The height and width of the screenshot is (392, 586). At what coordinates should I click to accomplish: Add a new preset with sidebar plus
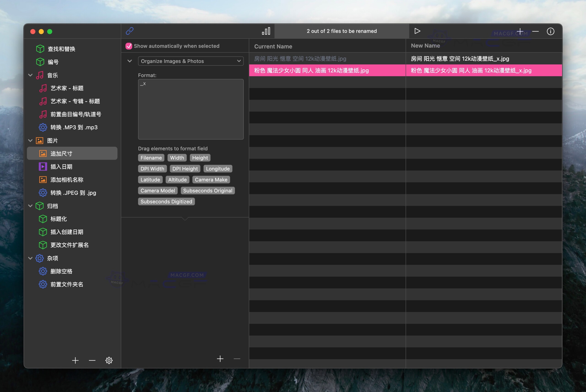[75, 360]
